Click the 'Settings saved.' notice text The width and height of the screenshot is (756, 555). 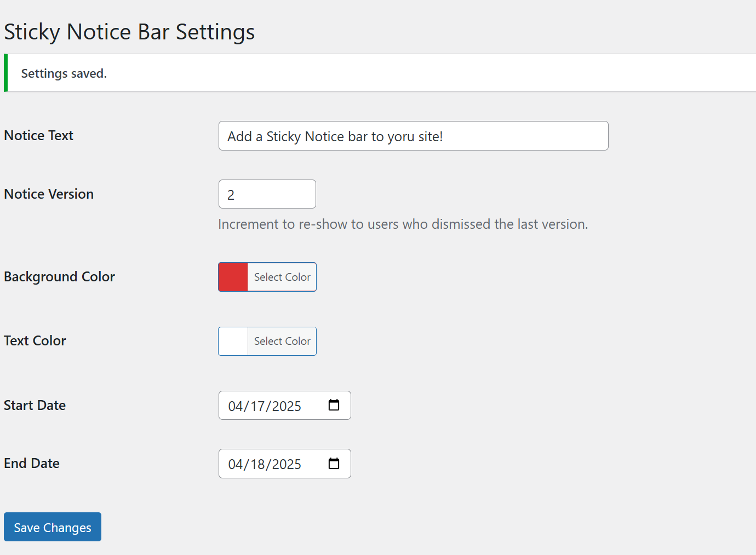click(64, 73)
